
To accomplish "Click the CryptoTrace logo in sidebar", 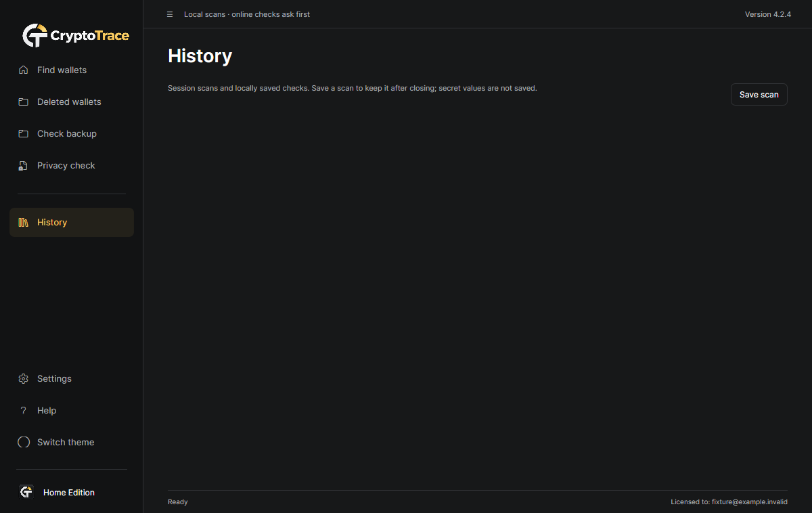I will [x=75, y=36].
